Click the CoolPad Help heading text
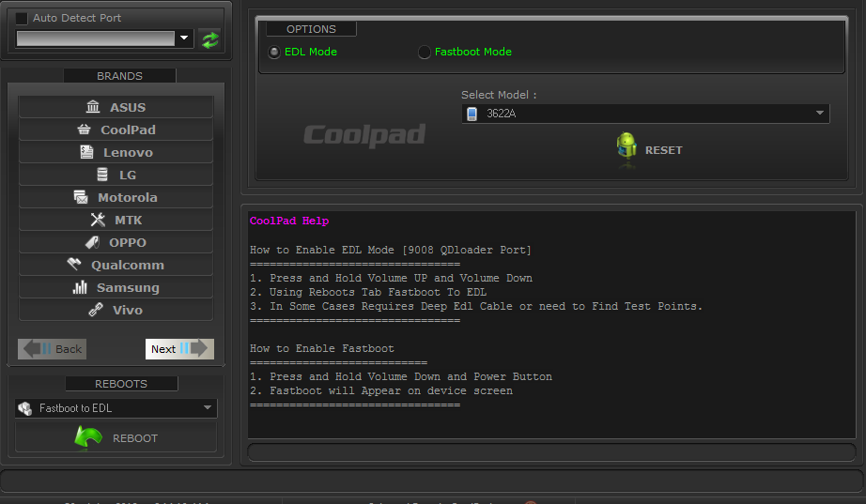 (289, 221)
